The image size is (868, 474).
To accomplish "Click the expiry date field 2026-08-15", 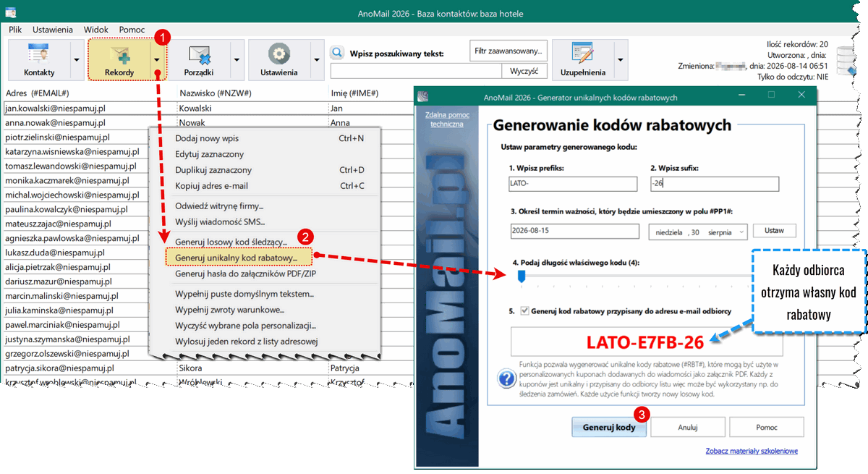I will [x=574, y=232].
